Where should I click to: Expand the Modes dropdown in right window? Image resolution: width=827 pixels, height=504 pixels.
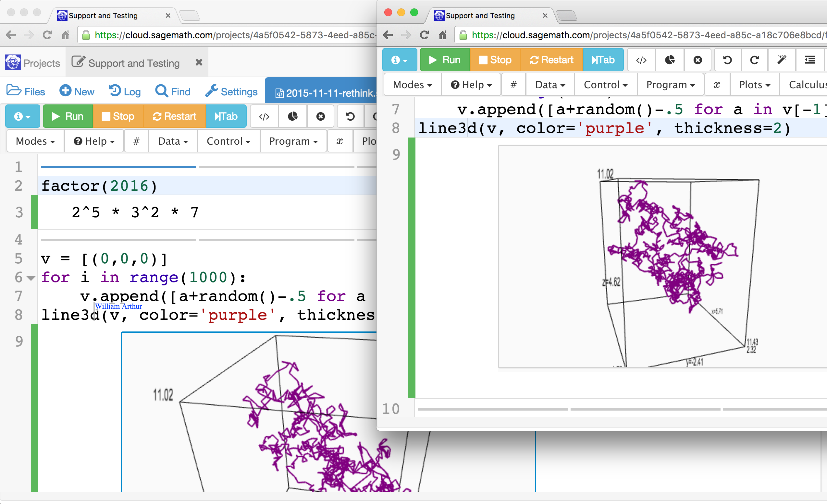(412, 85)
